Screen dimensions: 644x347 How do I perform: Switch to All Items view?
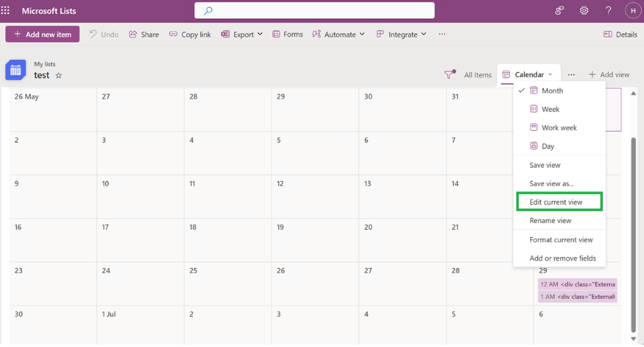click(478, 75)
